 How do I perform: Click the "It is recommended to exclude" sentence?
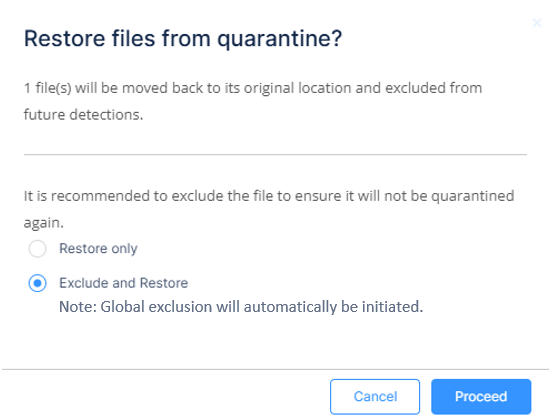click(269, 196)
